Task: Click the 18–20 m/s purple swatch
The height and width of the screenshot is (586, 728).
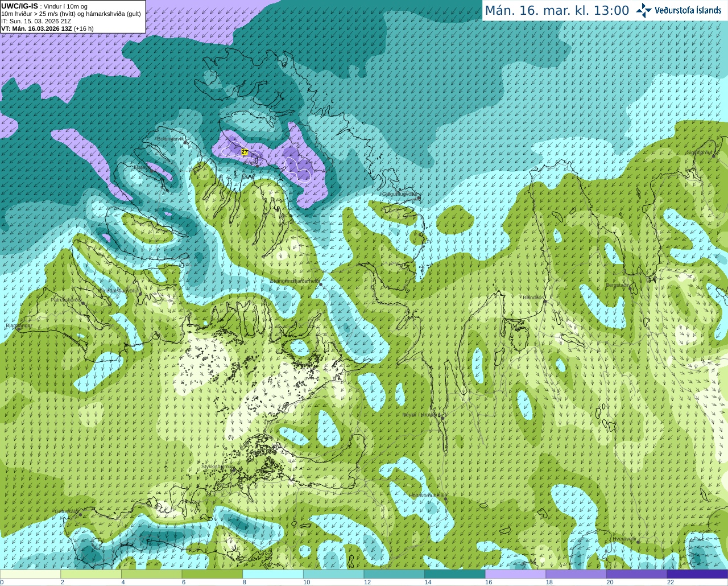Action: point(576,574)
